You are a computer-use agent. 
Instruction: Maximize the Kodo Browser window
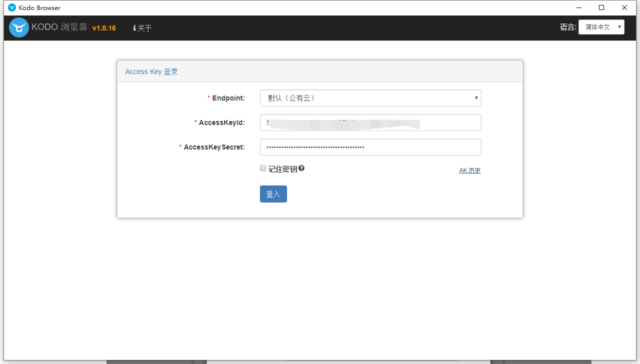click(x=601, y=7)
